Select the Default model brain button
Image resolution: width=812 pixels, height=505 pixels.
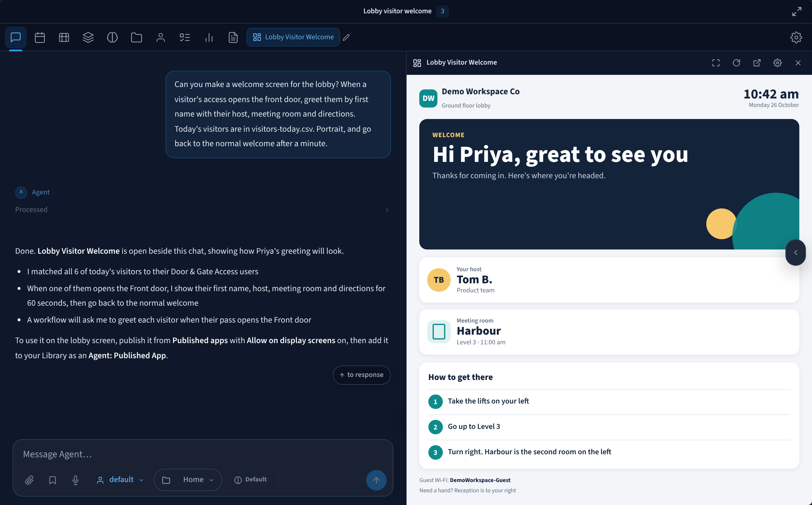pyautogui.click(x=250, y=480)
